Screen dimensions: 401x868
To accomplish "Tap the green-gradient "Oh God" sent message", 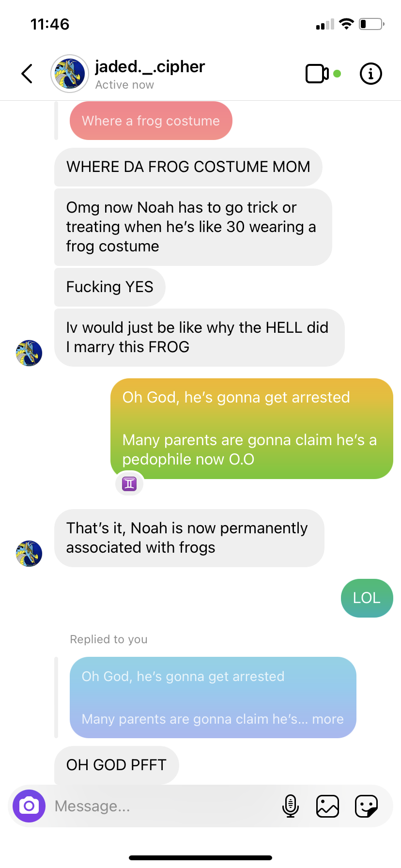I will [252, 429].
